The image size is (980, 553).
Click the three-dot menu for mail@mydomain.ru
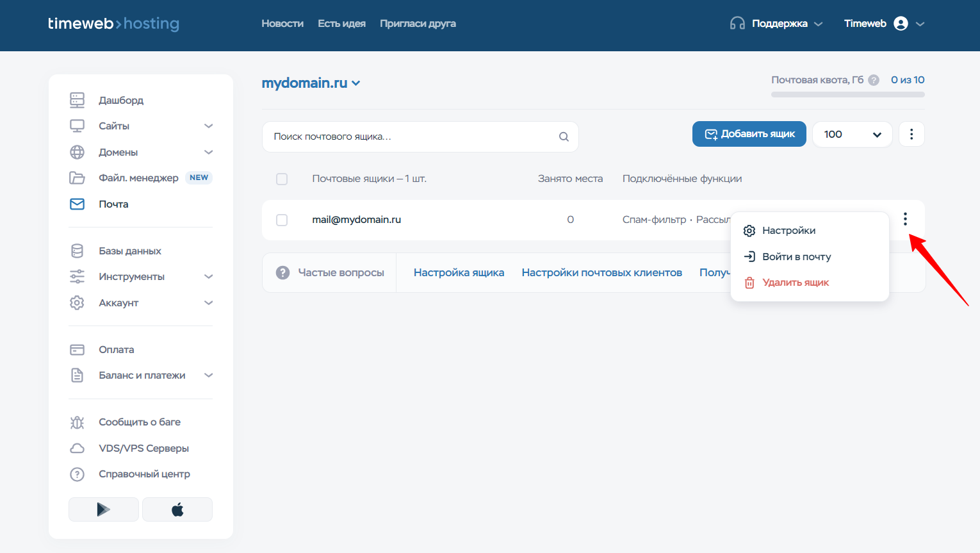(x=905, y=219)
